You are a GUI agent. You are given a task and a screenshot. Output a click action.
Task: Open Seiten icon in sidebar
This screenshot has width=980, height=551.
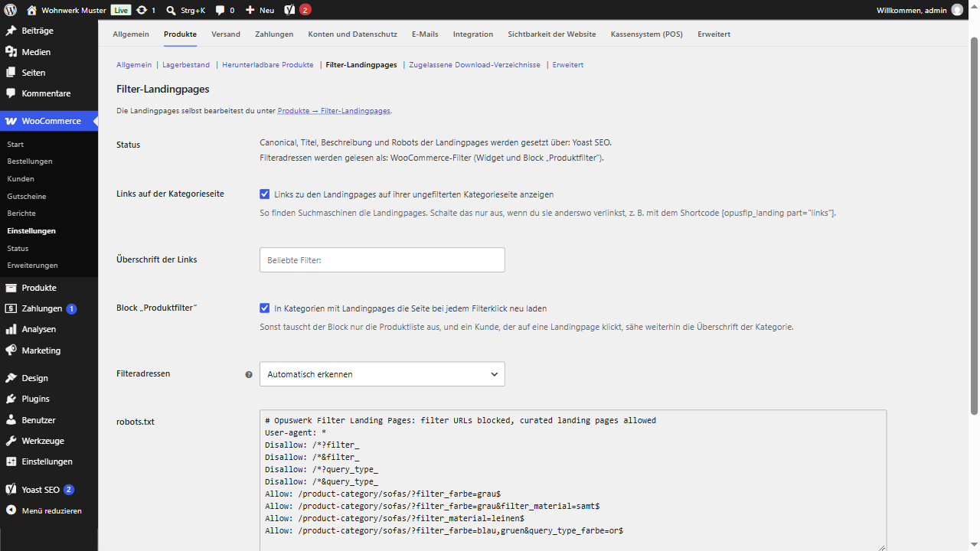[11, 73]
